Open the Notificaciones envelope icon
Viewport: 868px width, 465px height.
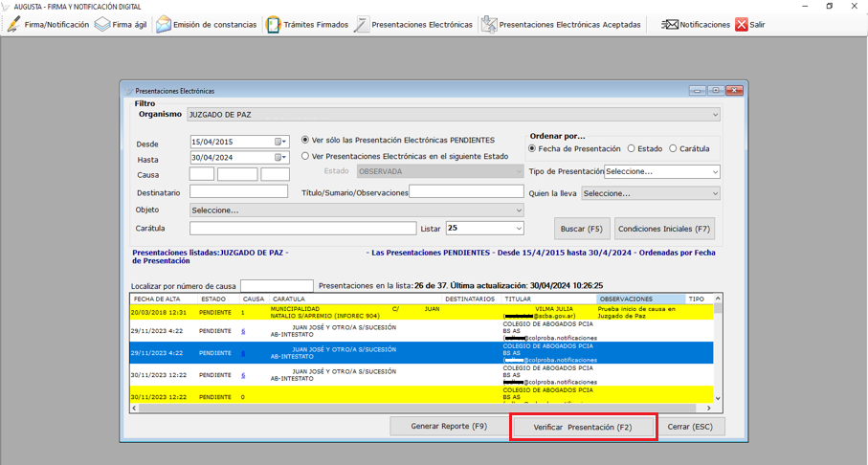[x=670, y=25]
